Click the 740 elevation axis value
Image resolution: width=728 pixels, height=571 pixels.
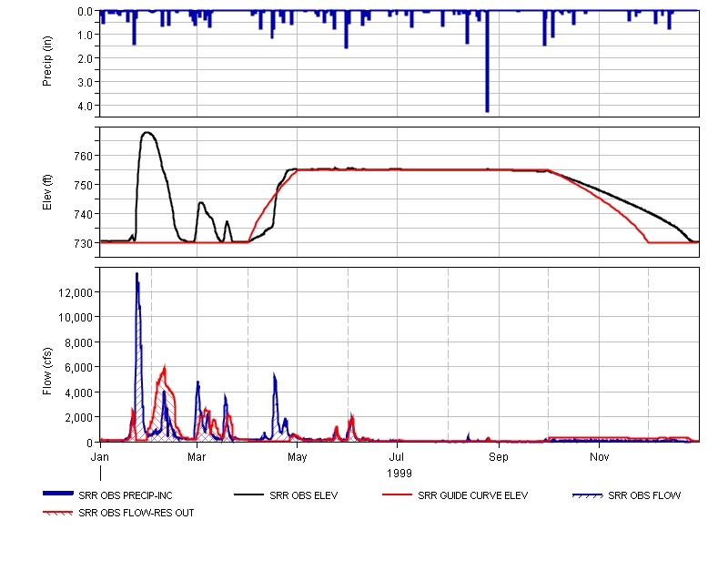pyautogui.click(x=84, y=214)
